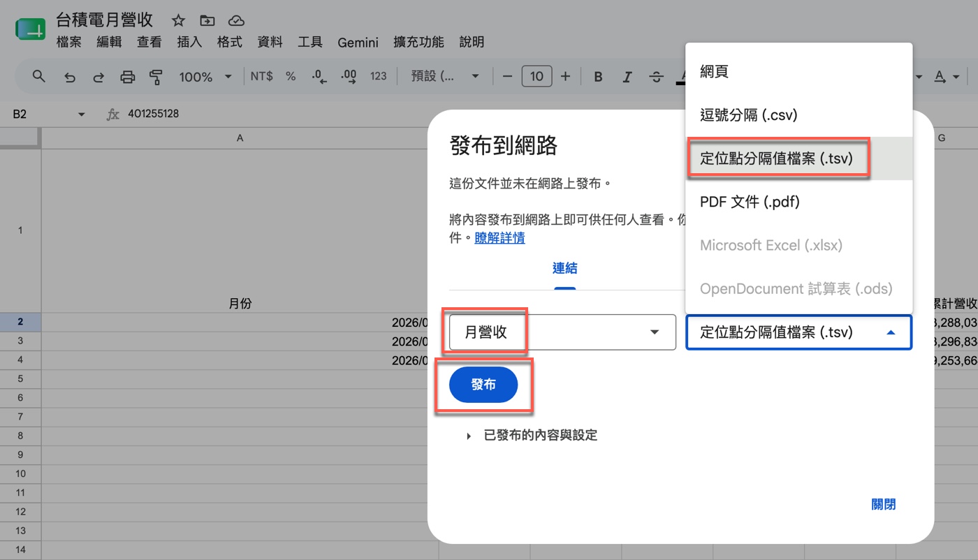Screen dimensions: 978x560
Task: Click the fx function icon
Action: point(112,114)
